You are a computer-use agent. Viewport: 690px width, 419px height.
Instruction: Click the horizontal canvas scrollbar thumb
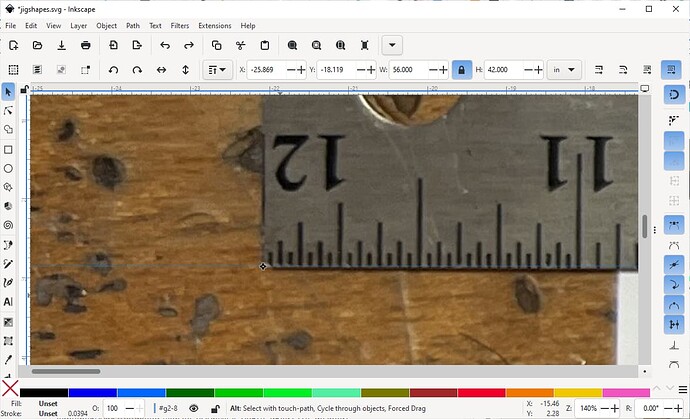point(66,371)
